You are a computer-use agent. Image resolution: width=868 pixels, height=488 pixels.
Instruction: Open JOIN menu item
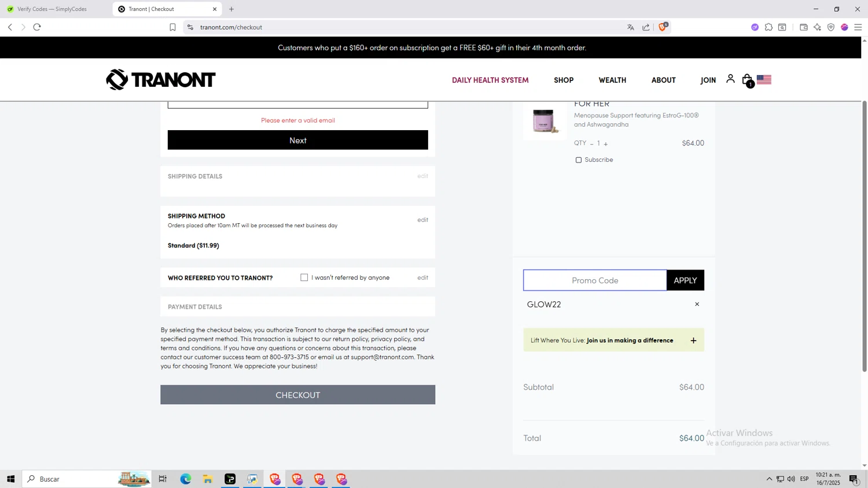(x=708, y=80)
